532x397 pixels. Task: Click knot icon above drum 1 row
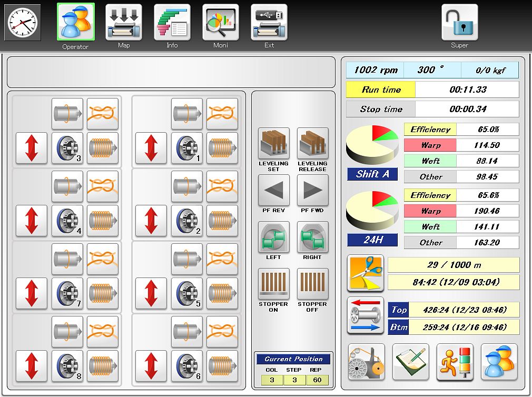pos(222,114)
